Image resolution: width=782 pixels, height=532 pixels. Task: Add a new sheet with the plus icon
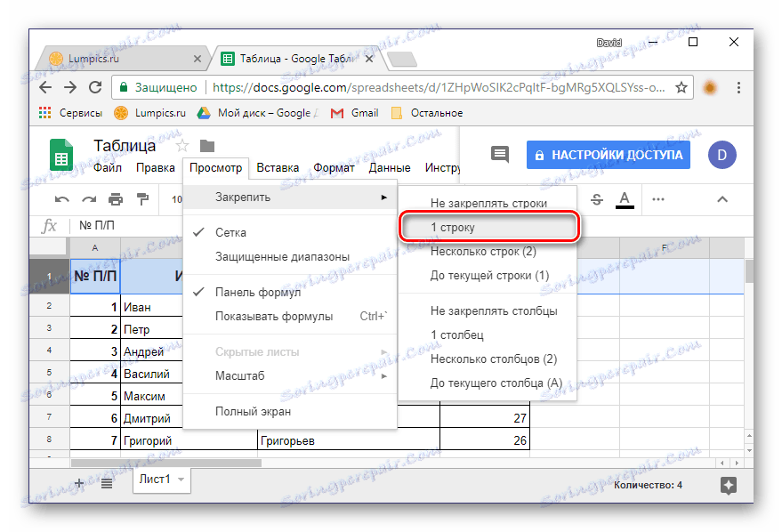click(78, 483)
